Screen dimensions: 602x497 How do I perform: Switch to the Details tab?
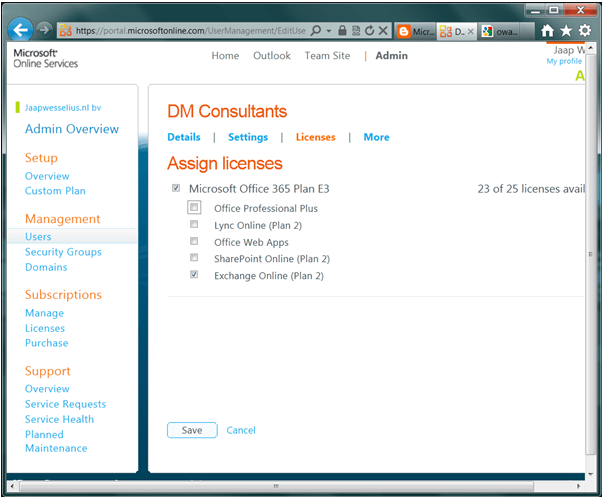pos(184,137)
